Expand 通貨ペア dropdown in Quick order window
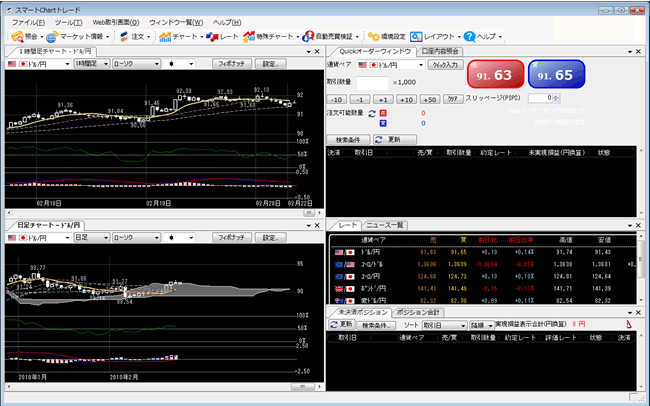Viewport: 650px width, 406px height. [421, 65]
